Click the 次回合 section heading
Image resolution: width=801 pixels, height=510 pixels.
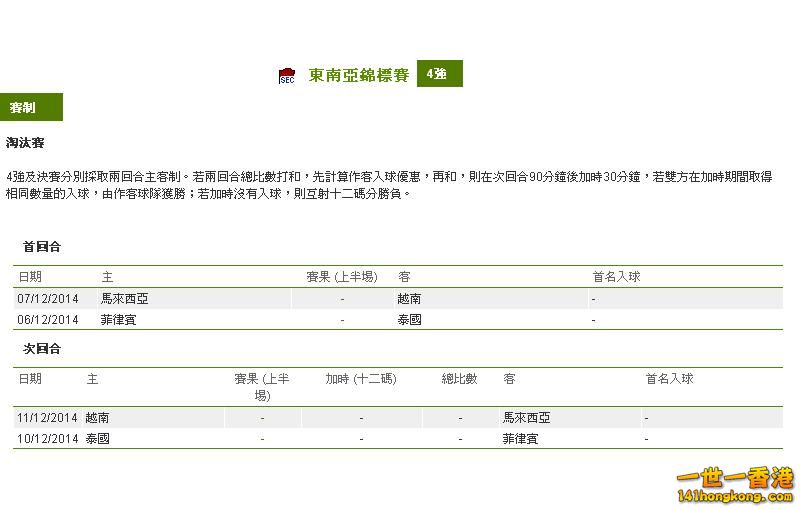[42, 349]
